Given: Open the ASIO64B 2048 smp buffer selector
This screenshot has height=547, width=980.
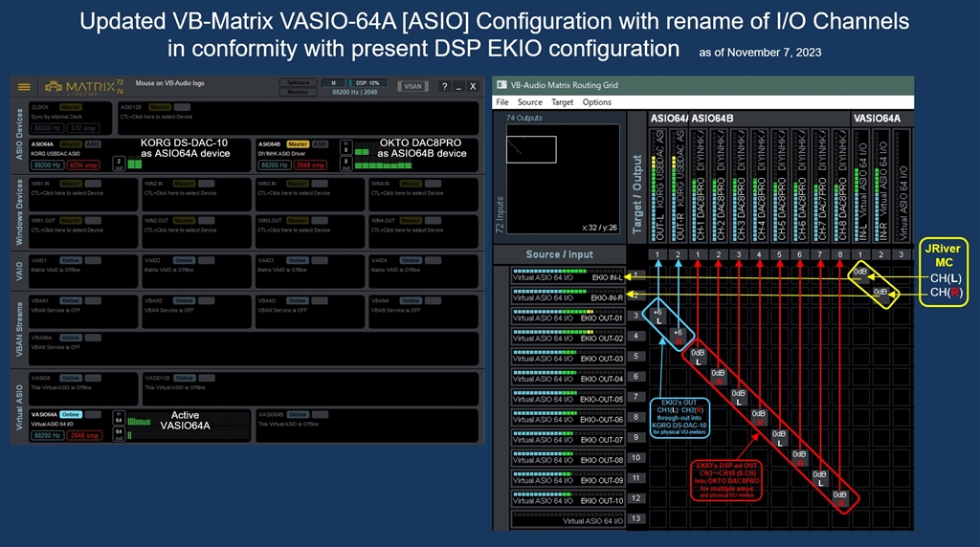Looking at the screenshot, I should [308, 164].
